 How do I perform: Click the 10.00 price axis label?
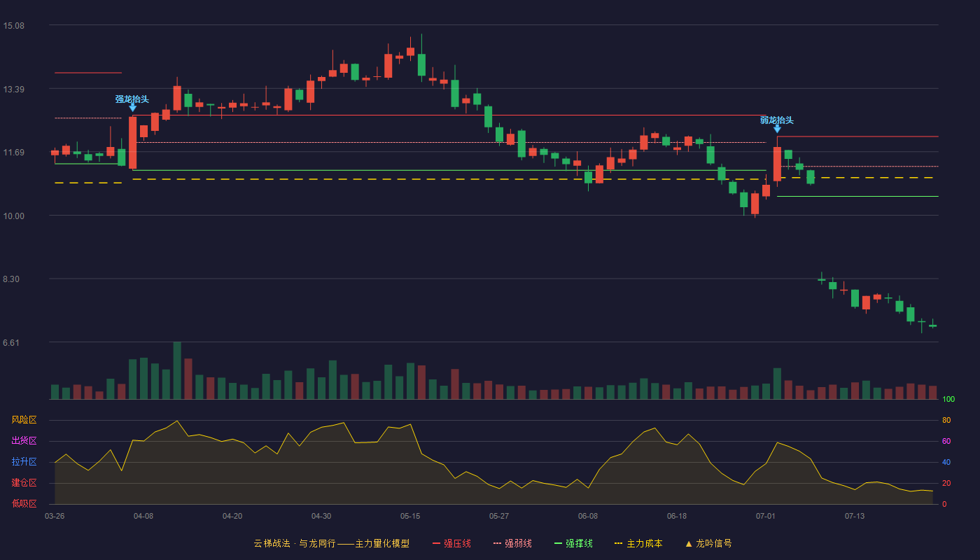13,216
